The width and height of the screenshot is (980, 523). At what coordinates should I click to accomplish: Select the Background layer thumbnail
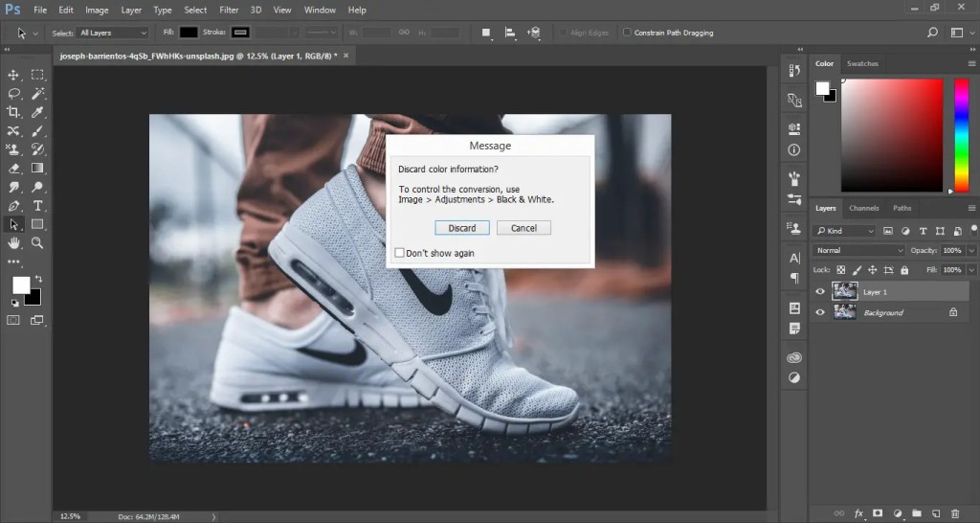point(845,312)
